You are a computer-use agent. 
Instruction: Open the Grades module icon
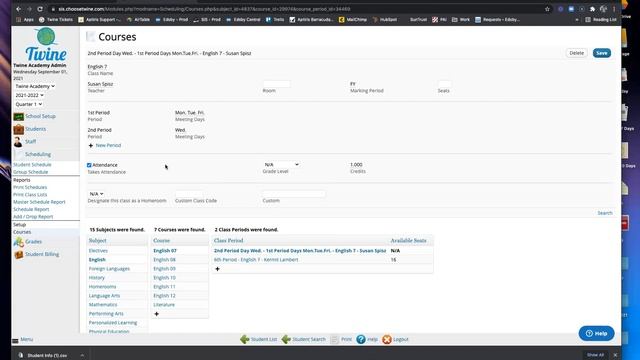click(18, 242)
